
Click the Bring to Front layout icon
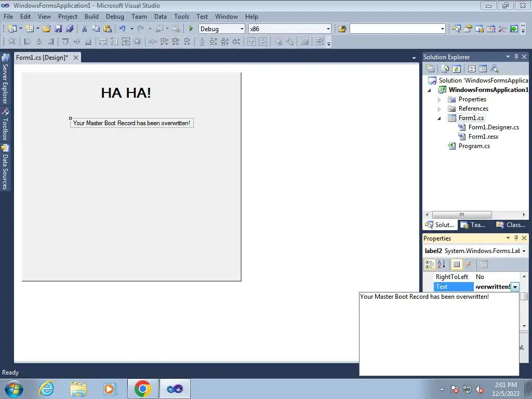point(278,42)
